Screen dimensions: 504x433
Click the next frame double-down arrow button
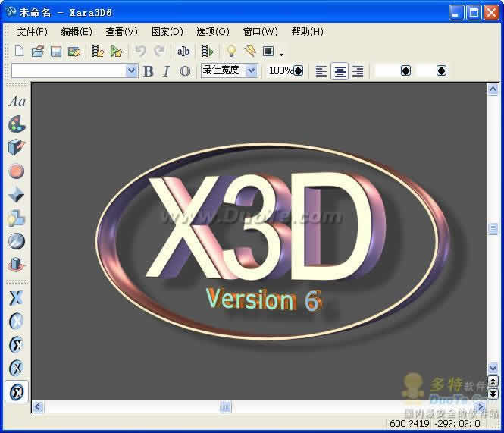pos(493,394)
